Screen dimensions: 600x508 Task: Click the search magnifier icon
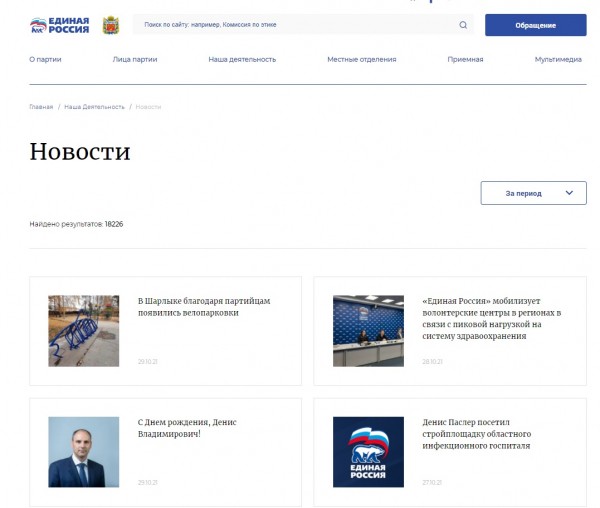[x=463, y=25]
